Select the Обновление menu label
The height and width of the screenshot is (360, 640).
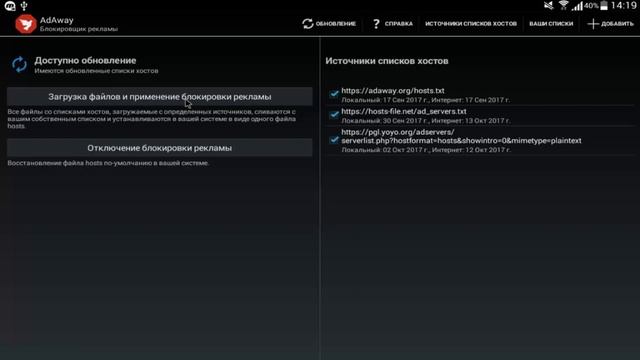pos(336,24)
